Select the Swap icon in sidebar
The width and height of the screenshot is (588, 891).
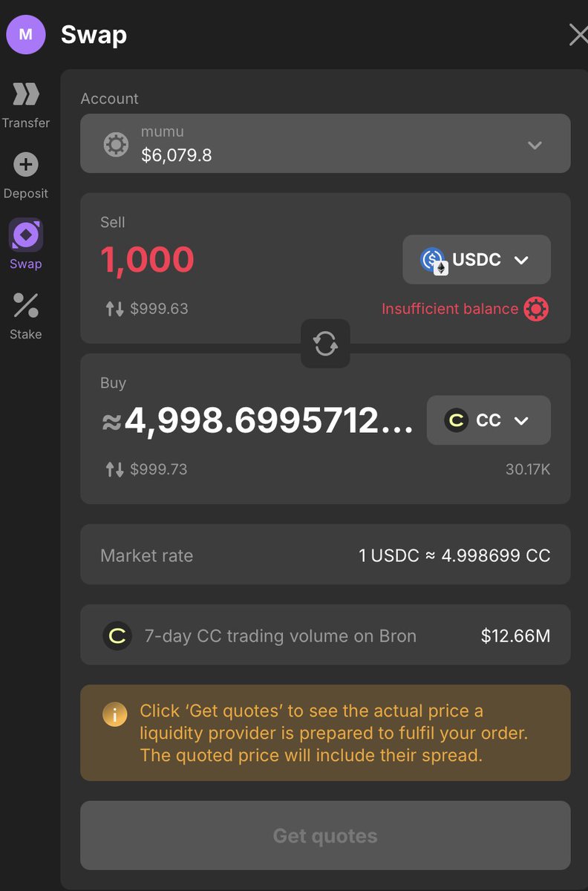coord(26,235)
